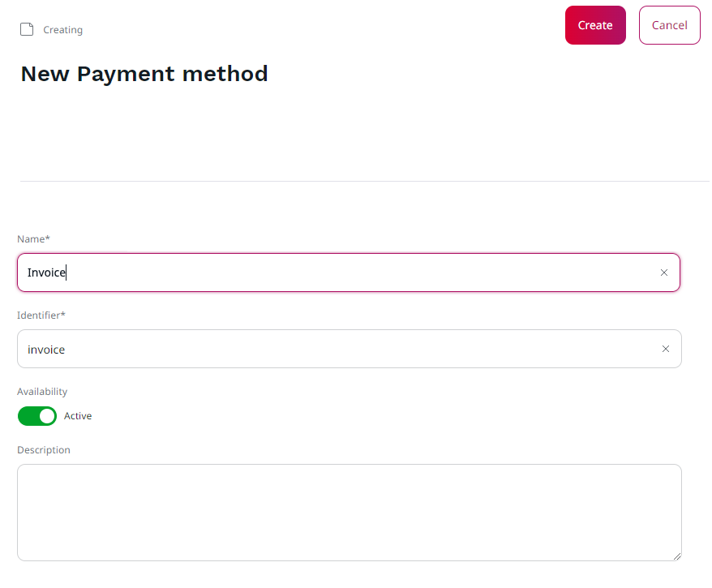Place cursor in the Name input field

pyautogui.click(x=324, y=273)
